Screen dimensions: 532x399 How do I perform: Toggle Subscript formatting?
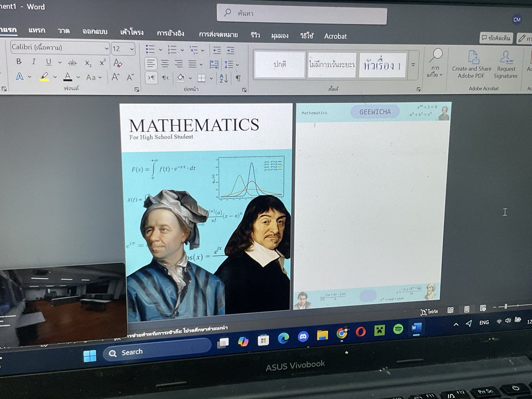coord(88,63)
